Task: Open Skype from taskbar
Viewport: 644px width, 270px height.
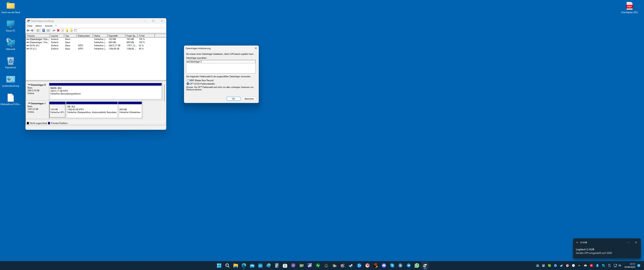Action: (392, 265)
